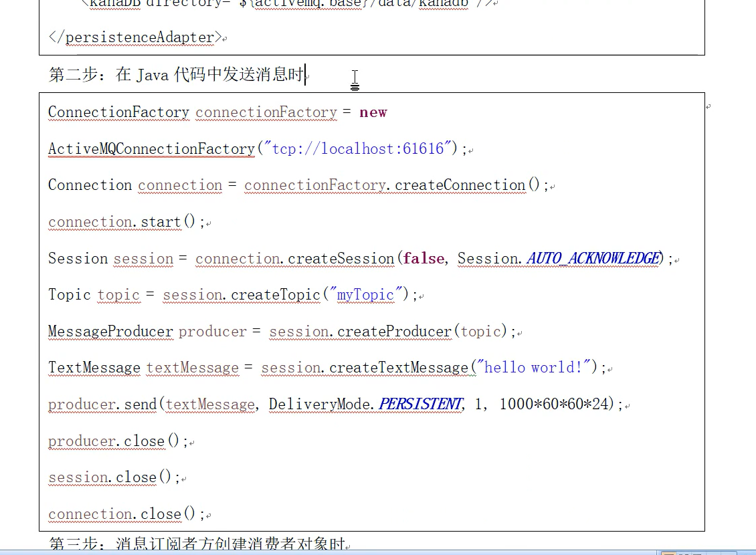Place cursor on the bold 'new' keyword
Viewport: 756px width, 555px height.
[x=373, y=112]
